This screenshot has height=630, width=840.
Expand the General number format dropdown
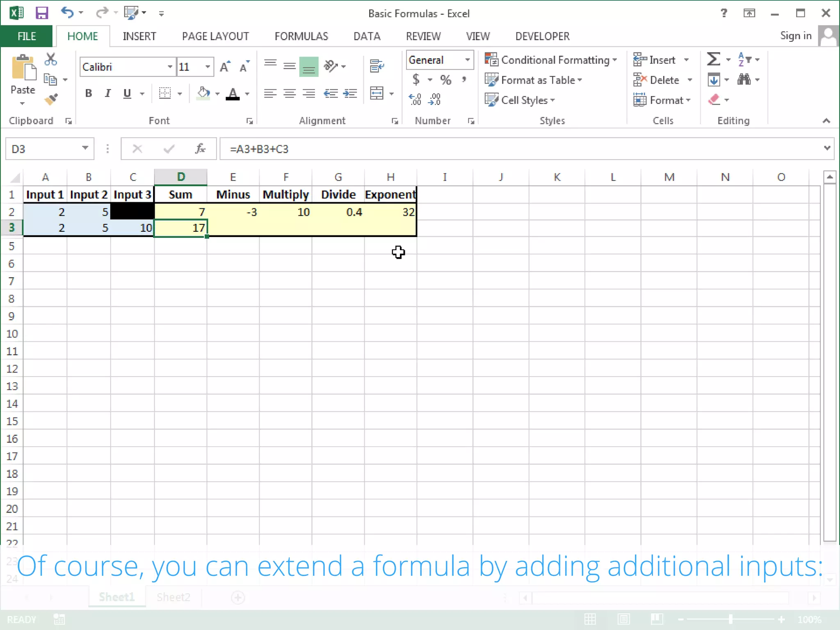[467, 60]
